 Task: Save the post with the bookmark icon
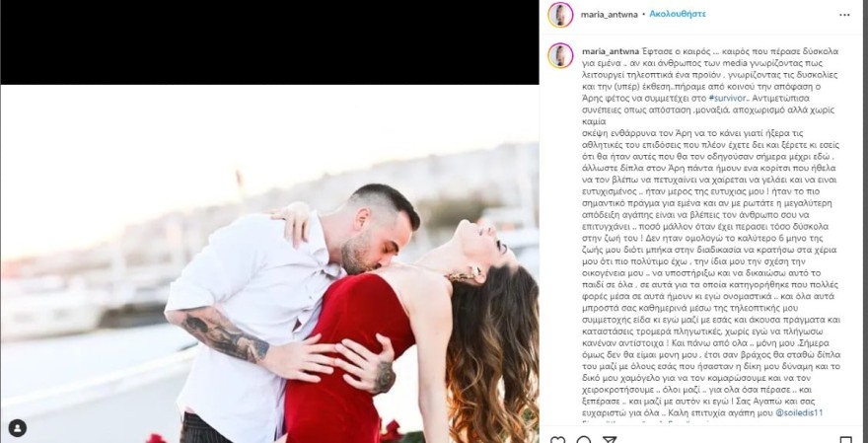pos(844,440)
